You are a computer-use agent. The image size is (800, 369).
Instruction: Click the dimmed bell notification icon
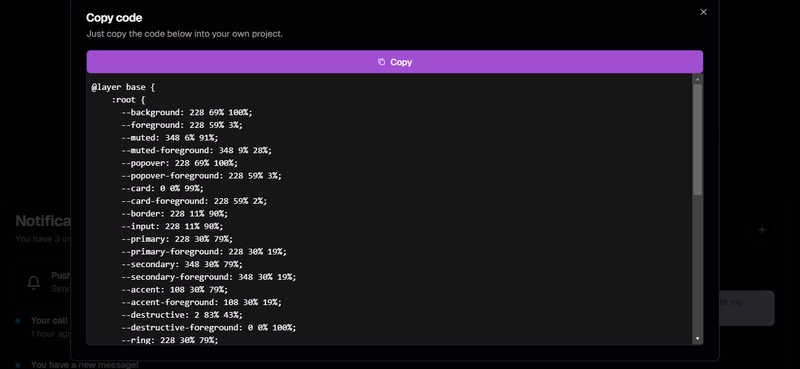pyautogui.click(x=34, y=282)
